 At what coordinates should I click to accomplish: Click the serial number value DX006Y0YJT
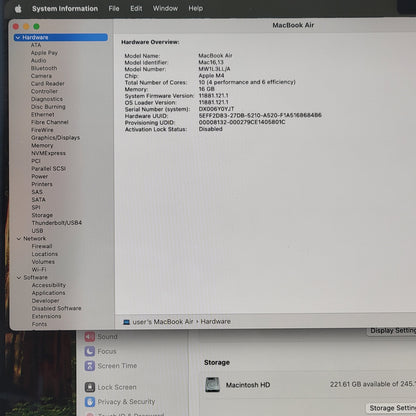[216, 109]
